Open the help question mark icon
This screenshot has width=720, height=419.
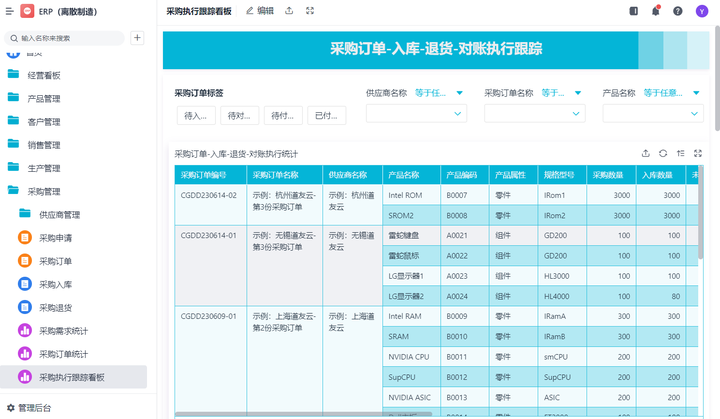pyautogui.click(x=678, y=11)
